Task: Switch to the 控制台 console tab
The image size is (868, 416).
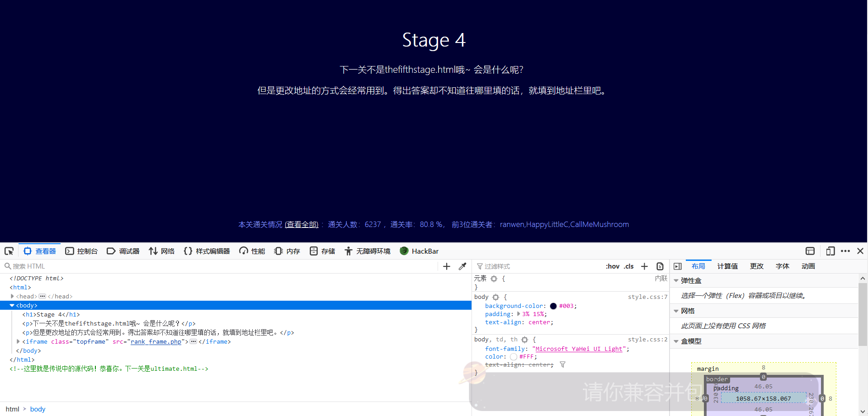Action: click(87, 251)
